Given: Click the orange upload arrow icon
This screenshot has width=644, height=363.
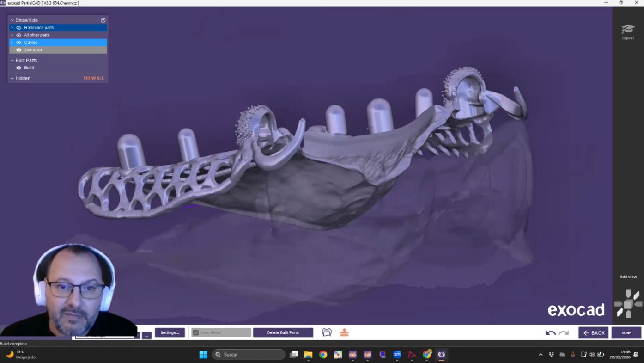Looking at the screenshot, I should tap(344, 332).
